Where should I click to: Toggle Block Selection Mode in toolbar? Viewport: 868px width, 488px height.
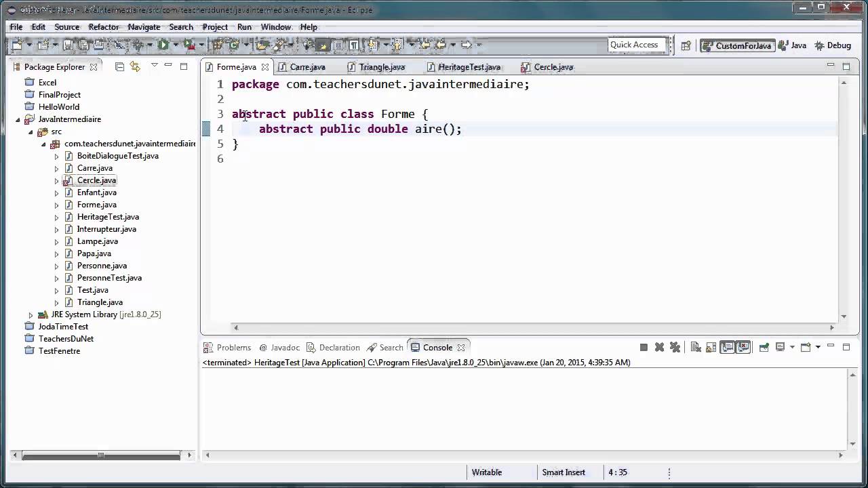pyautogui.click(x=338, y=45)
